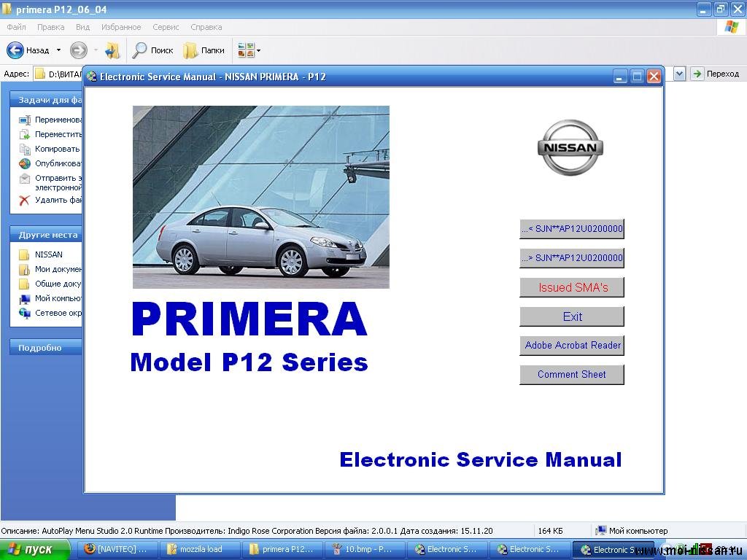
Task: Switch to the [NAVITEQ] Firefox taskbar item
Action: coord(117,550)
